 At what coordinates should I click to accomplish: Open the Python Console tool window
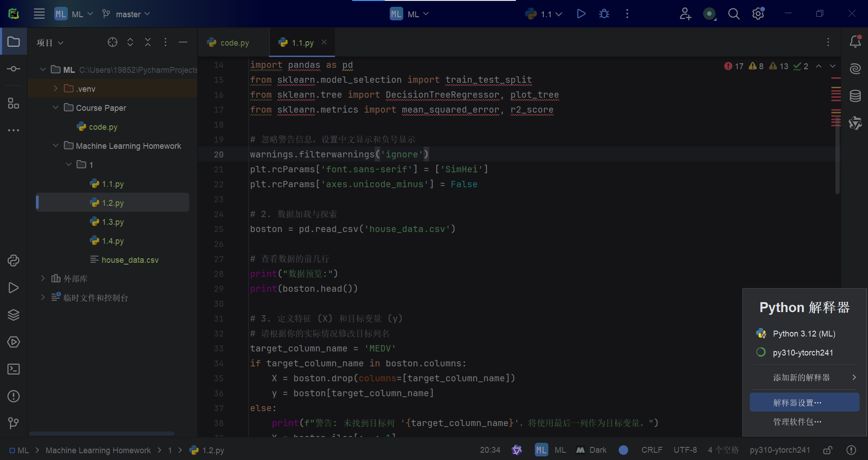[x=14, y=261]
